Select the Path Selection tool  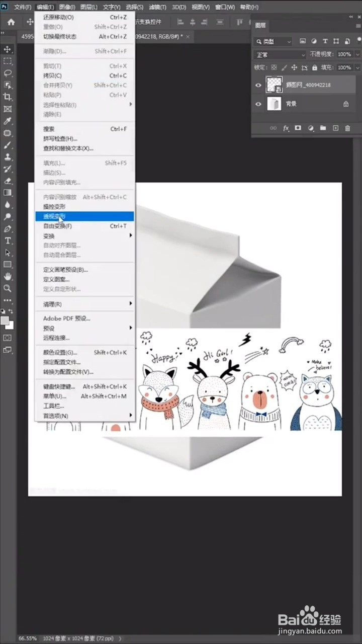coord(8,253)
